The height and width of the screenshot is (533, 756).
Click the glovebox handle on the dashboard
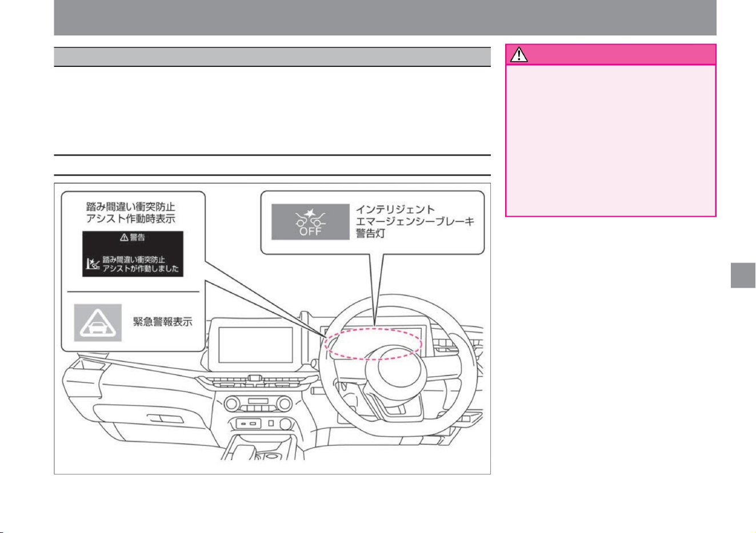pyautogui.click(x=162, y=419)
